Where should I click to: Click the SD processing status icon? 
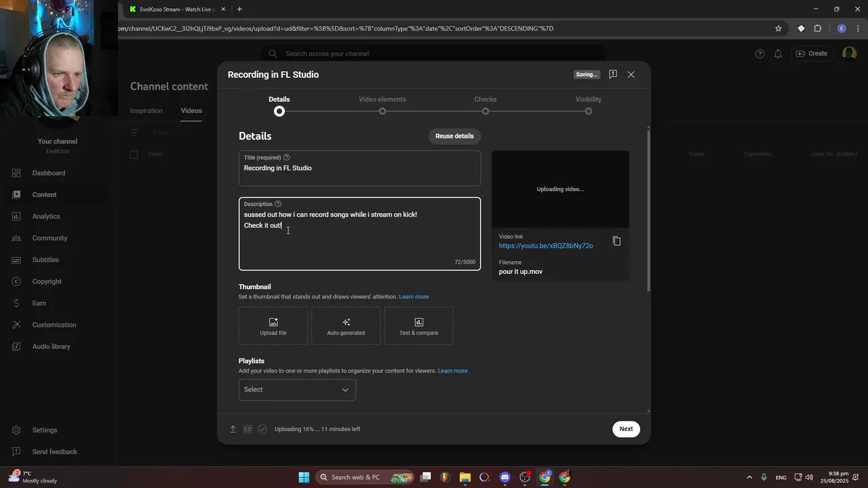(x=248, y=429)
